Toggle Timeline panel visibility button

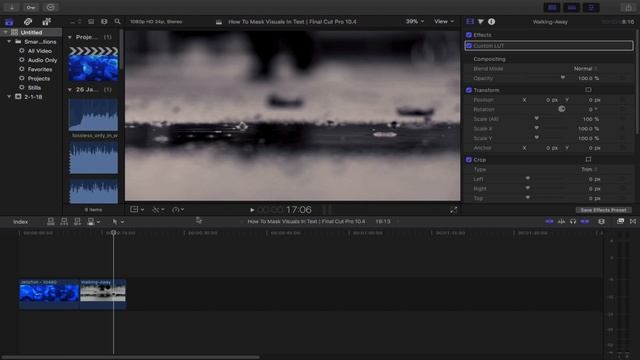pyautogui.click(x=571, y=7)
